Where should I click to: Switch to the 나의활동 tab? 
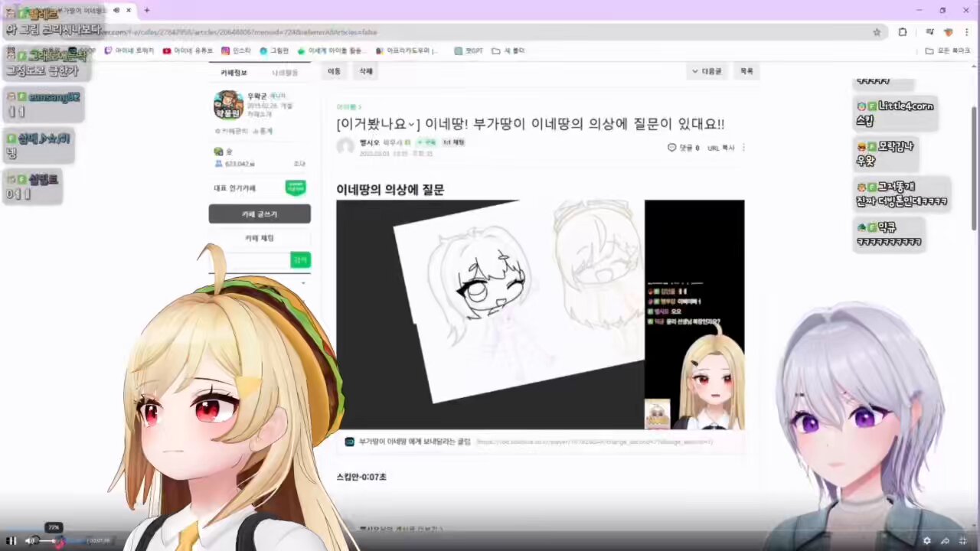(x=285, y=73)
